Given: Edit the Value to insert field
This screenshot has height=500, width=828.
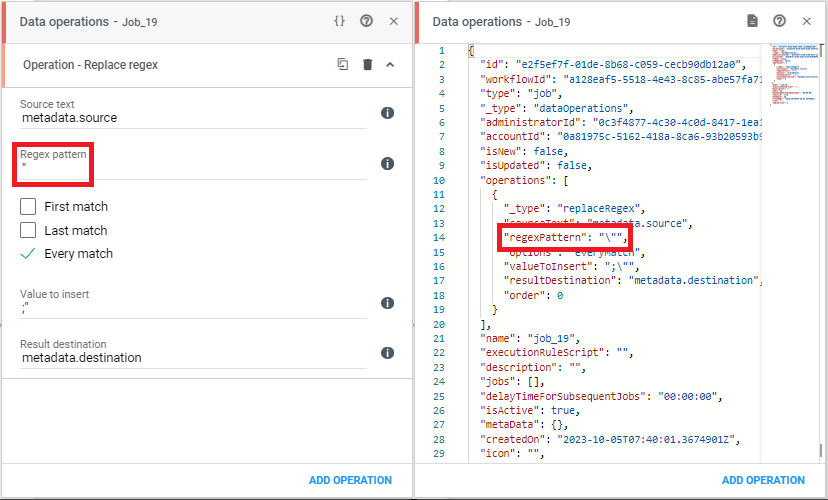Looking at the screenshot, I should pos(193,309).
